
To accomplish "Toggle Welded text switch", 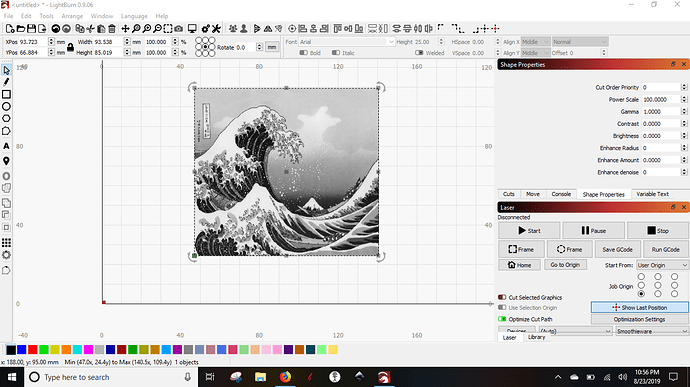I will pyautogui.click(x=419, y=53).
